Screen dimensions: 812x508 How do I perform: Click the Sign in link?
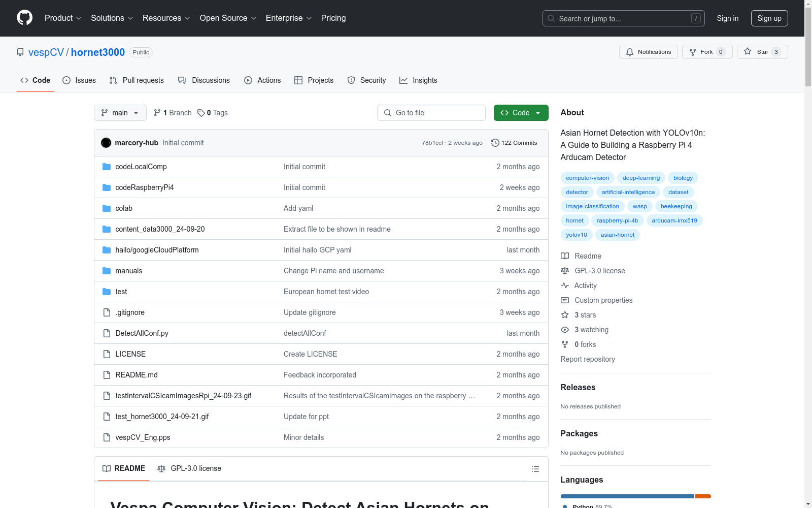(728, 18)
